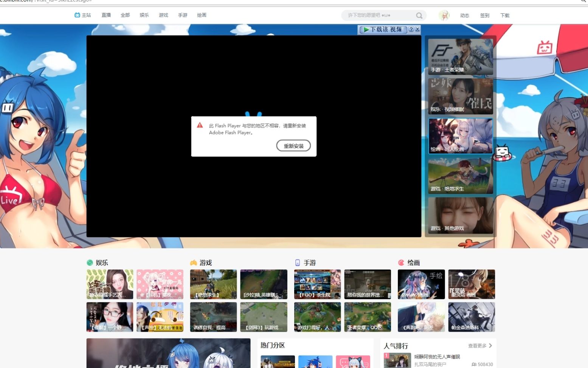Screen dimensions: 588x368
Task: Open the 游戏打得好 live thumbnail
Action: point(317,317)
